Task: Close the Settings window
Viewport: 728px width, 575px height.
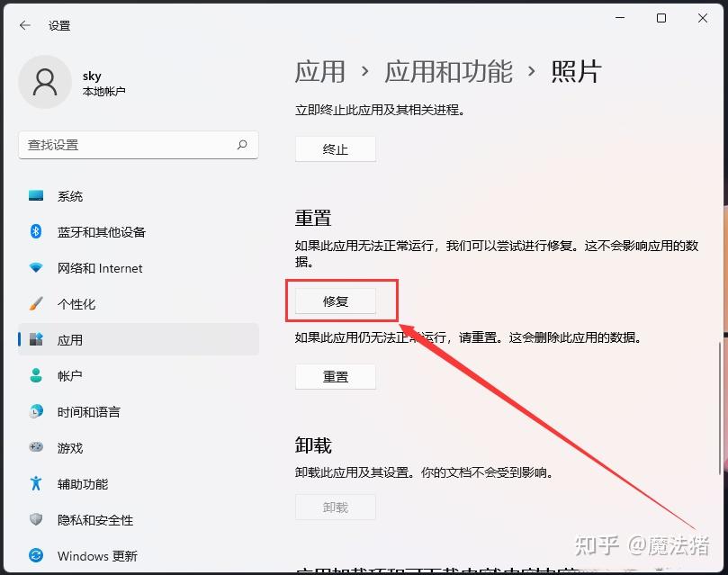Action: click(703, 18)
